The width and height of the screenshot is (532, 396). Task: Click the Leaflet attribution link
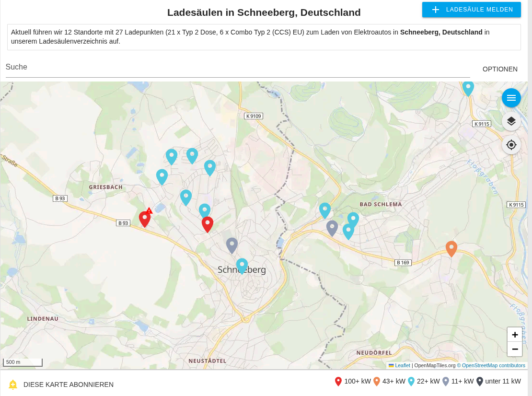point(403,365)
